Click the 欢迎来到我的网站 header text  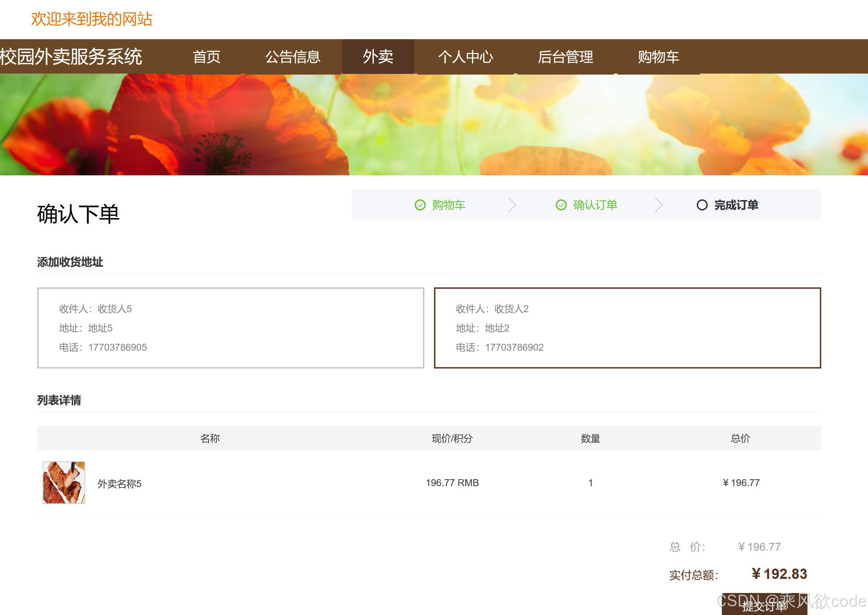click(x=91, y=19)
